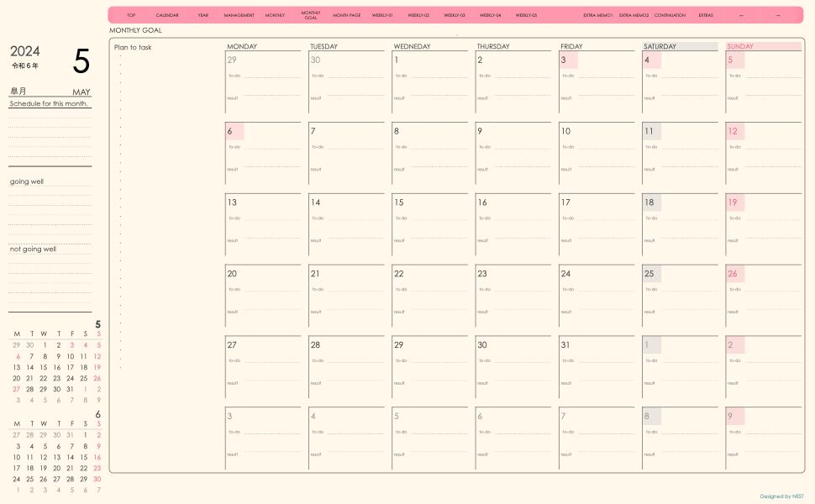Select 20 in the June mini calendar

tap(56, 468)
